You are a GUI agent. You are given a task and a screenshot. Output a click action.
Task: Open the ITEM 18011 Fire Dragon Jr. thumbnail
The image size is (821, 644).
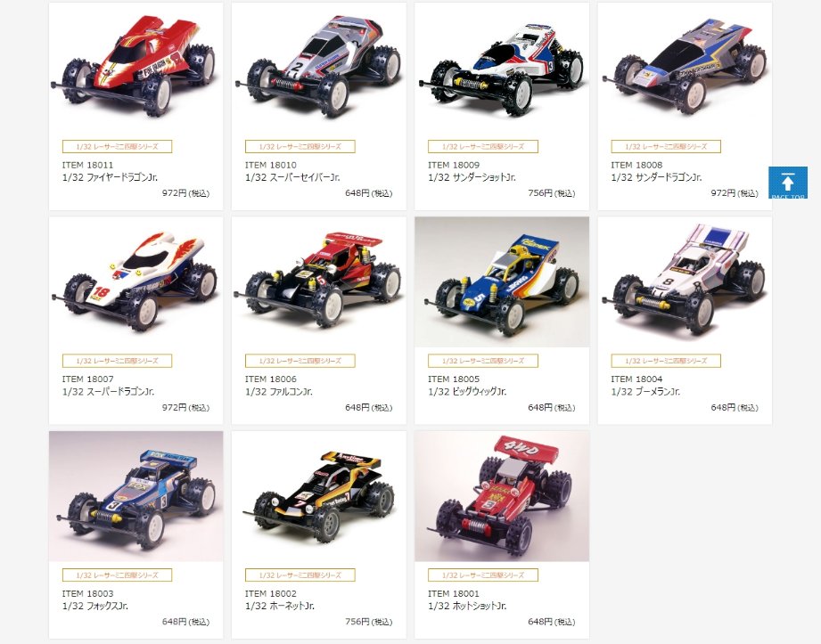tap(135, 68)
